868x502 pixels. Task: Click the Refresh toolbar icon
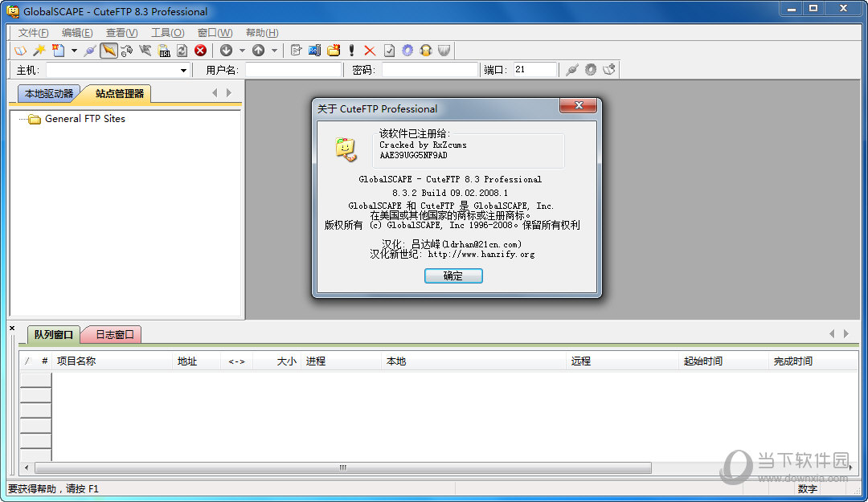(182, 51)
